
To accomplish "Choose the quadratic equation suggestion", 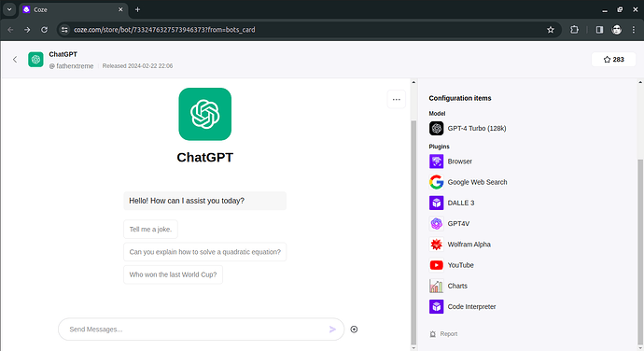I will click(x=205, y=252).
